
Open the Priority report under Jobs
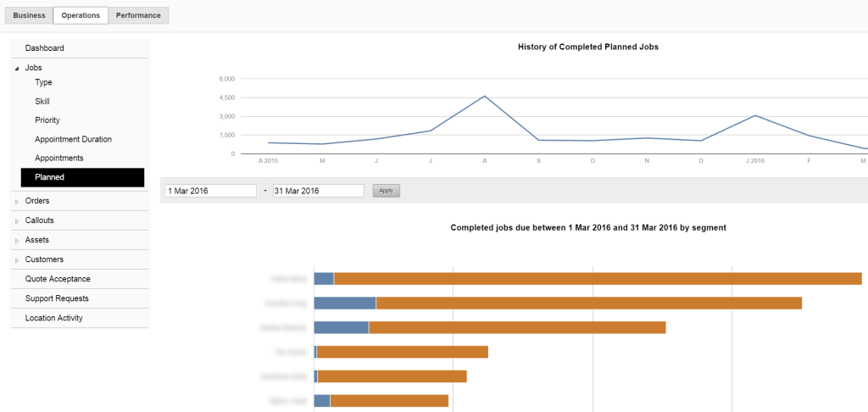(47, 120)
